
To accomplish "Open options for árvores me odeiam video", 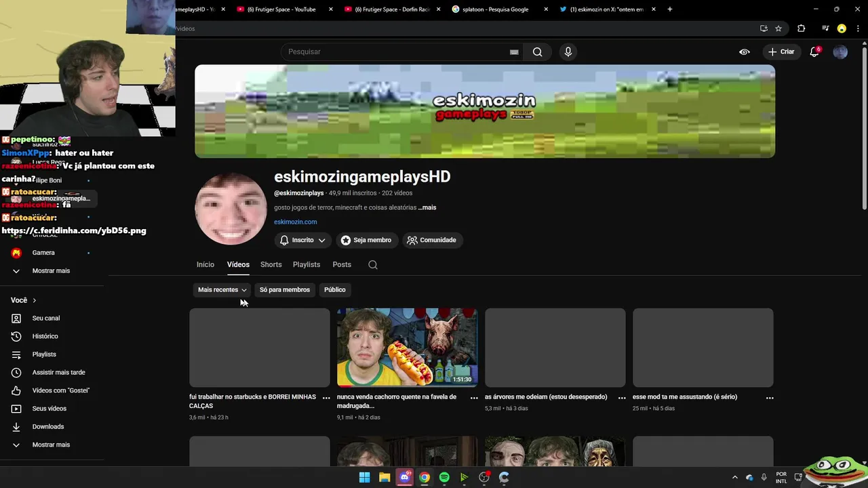I will coord(622,398).
